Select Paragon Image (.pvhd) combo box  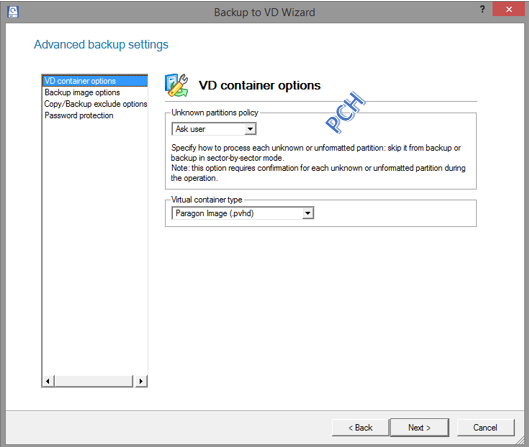pos(243,213)
